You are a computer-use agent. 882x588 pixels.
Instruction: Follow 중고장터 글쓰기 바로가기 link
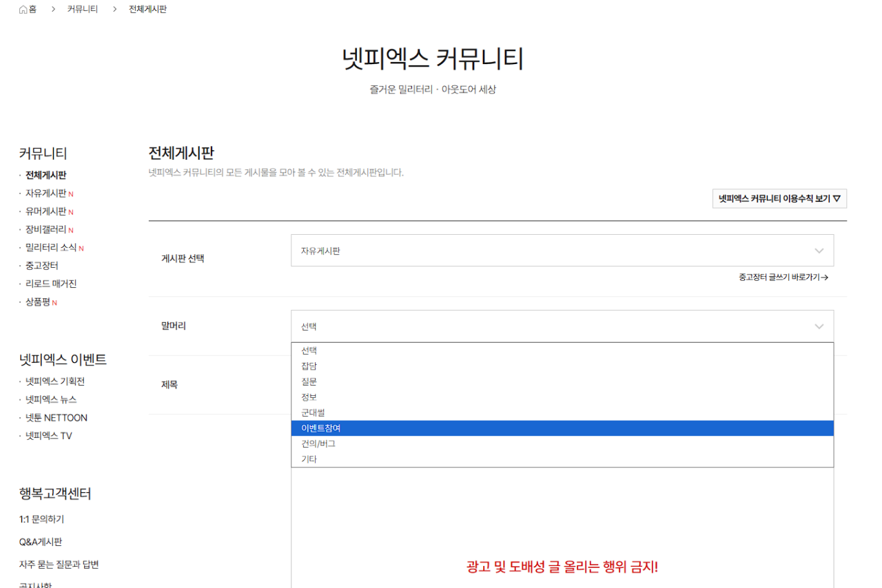click(783, 277)
